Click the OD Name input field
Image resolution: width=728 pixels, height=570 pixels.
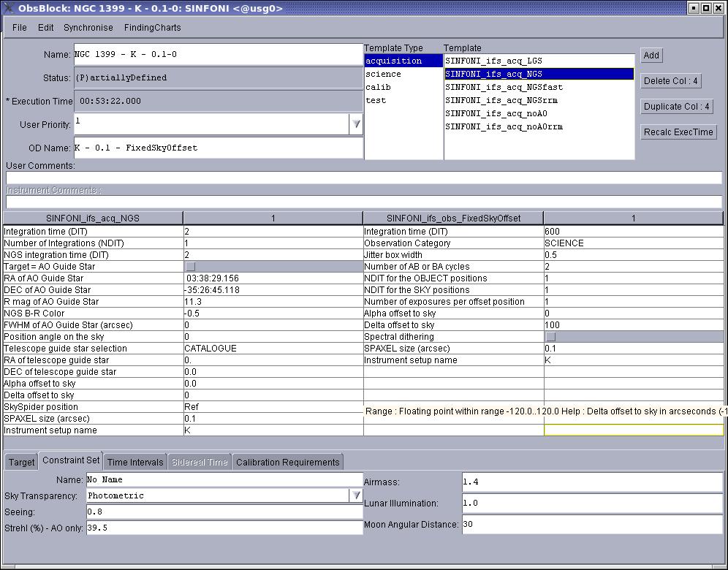click(x=219, y=148)
